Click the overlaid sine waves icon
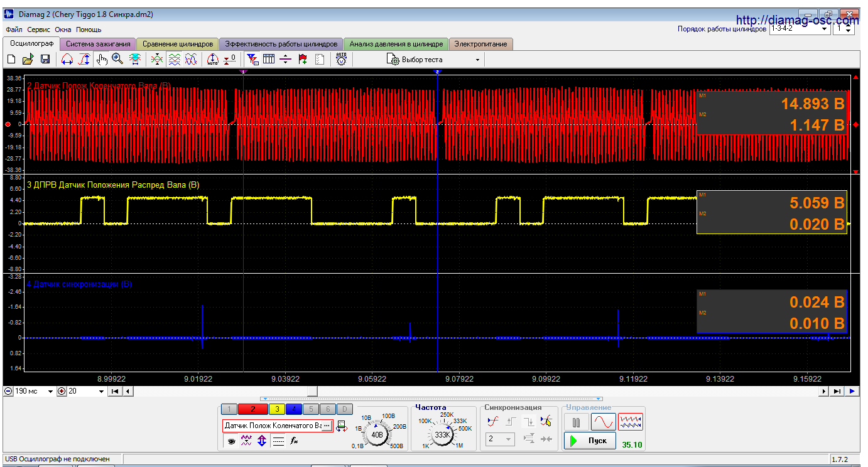Viewport: 868px width, 467px height. [191, 59]
